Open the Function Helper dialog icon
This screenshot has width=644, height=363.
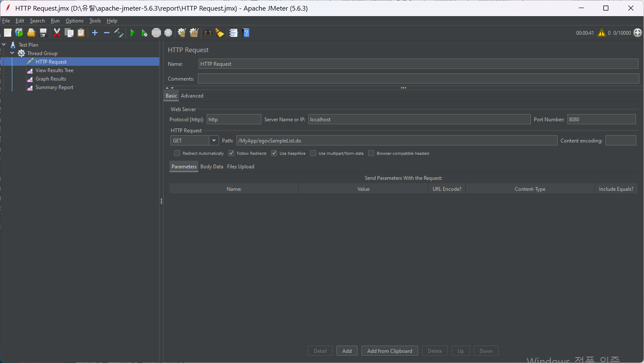coord(233,33)
